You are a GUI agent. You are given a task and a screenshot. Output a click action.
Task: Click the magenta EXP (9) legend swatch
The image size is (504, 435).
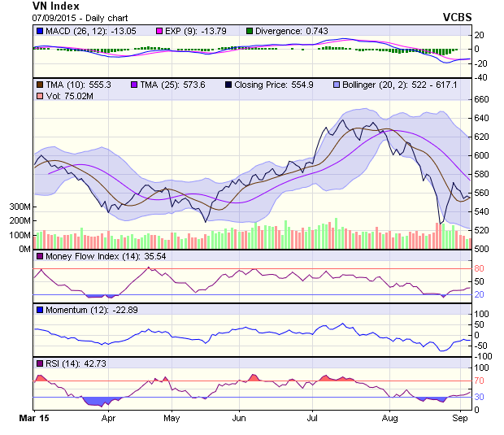tap(160, 31)
